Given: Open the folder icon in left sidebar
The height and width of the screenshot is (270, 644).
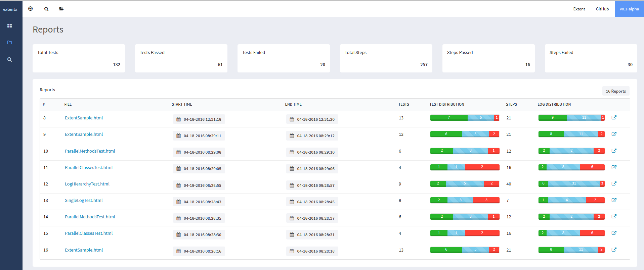Looking at the screenshot, I should (9, 43).
